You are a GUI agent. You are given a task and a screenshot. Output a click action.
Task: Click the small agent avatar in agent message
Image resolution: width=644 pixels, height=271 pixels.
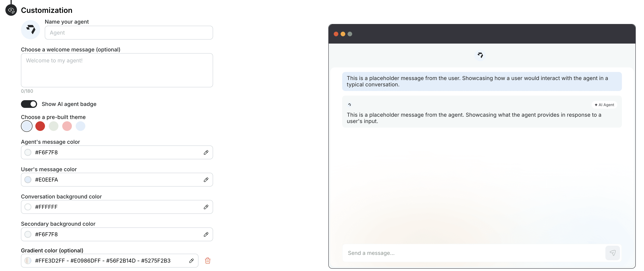349,105
